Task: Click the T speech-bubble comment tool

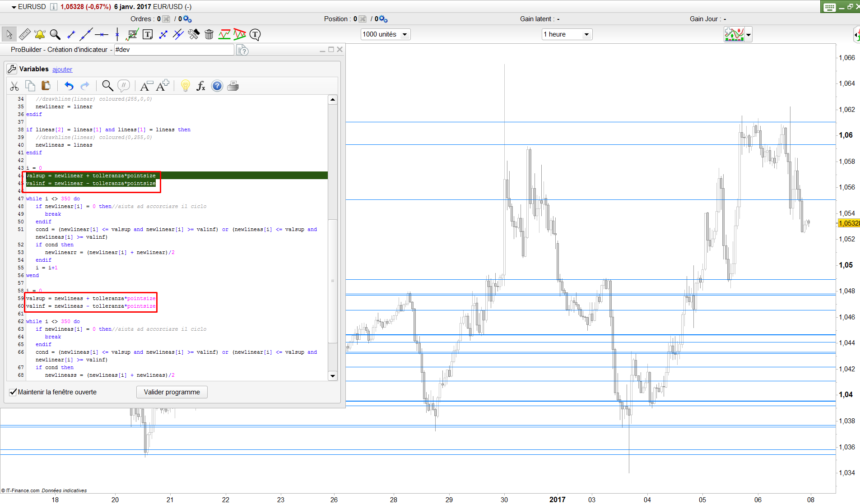Action: pyautogui.click(x=255, y=34)
